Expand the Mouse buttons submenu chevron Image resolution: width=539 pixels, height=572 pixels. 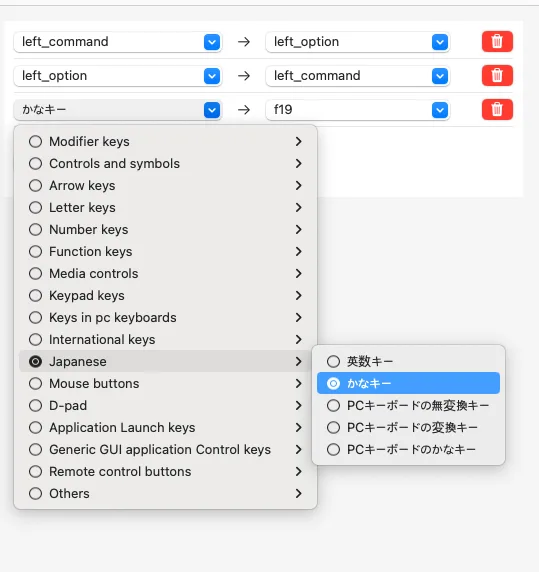pos(299,383)
